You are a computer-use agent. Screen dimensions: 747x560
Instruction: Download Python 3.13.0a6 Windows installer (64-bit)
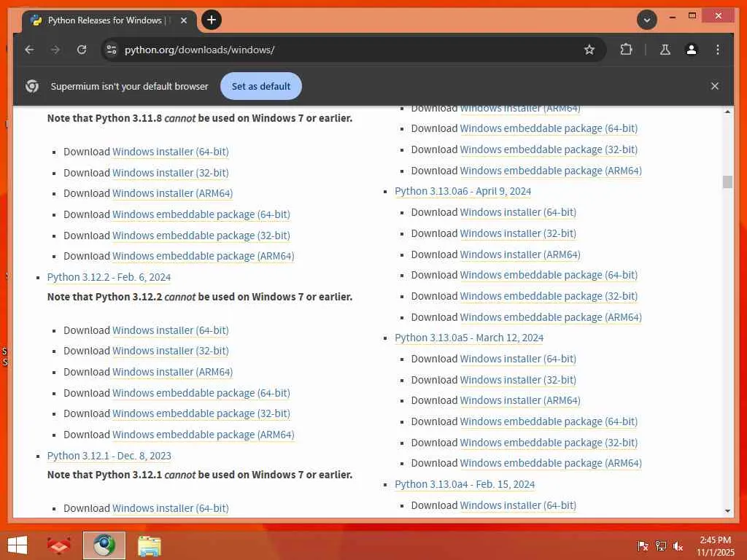[x=518, y=212]
